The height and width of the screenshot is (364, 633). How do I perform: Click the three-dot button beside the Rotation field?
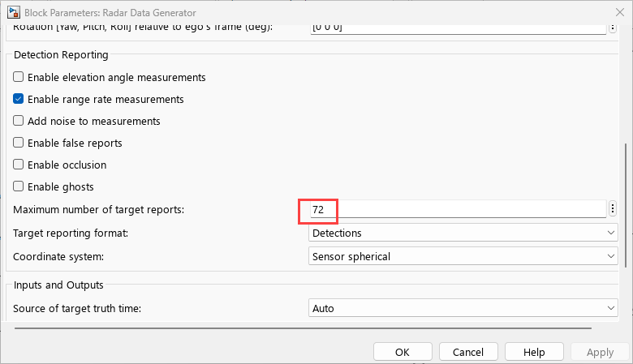click(614, 28)
